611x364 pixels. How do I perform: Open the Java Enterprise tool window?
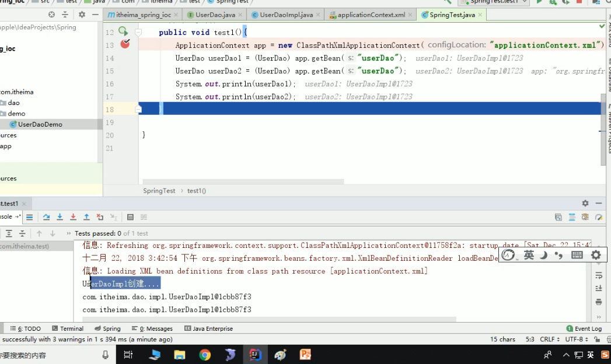[x=208, y=328]
